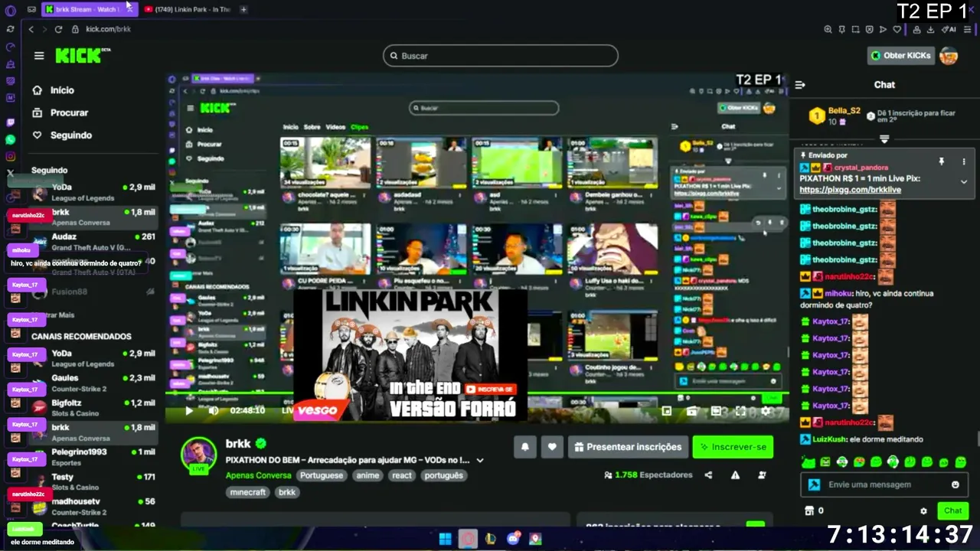Switch to the Linkin Park YouTube tab

[188, 9]
